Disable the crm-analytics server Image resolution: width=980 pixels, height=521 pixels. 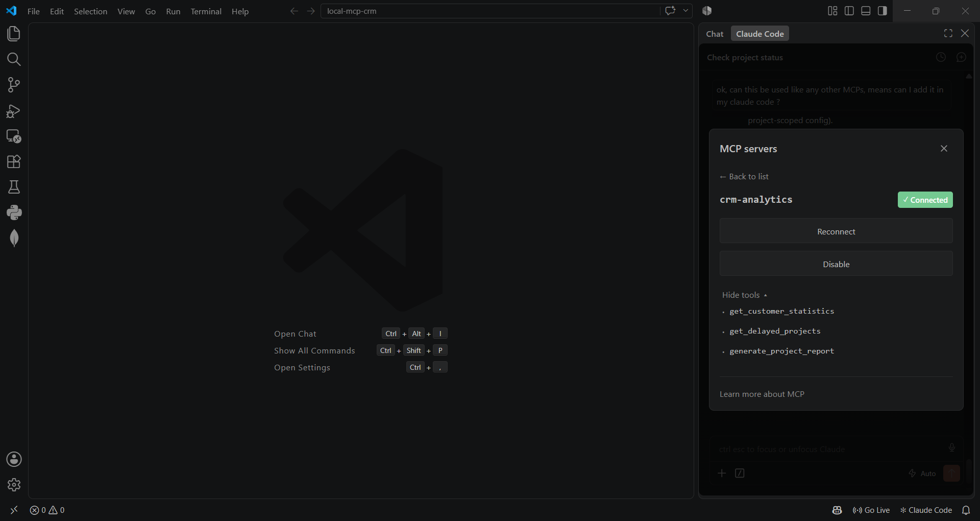(x=836, y=264)
